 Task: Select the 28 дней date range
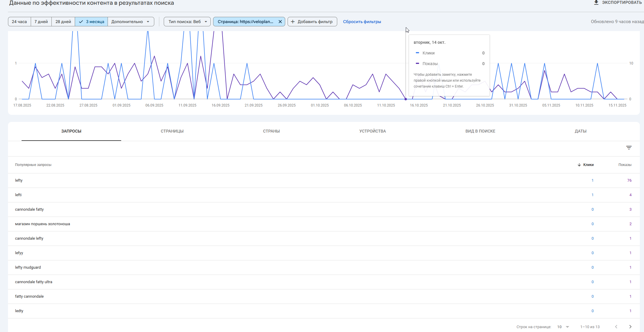(x=63, y=22)
